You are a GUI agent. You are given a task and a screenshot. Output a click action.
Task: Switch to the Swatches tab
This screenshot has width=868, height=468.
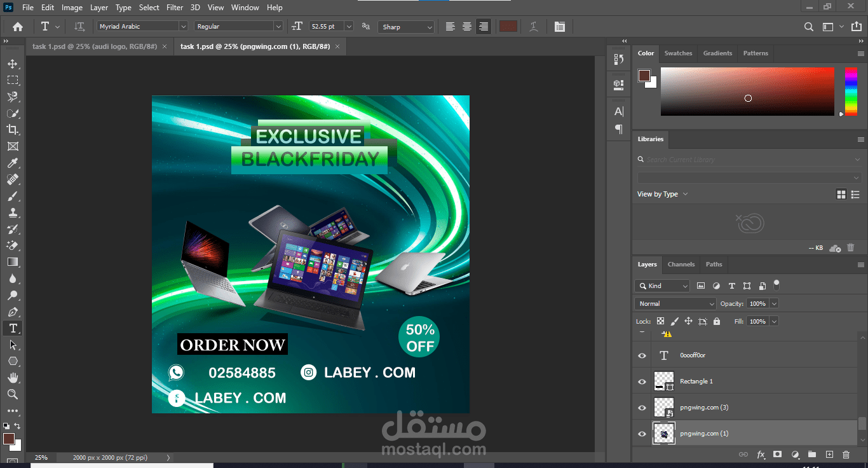click(x=678, y=53)
